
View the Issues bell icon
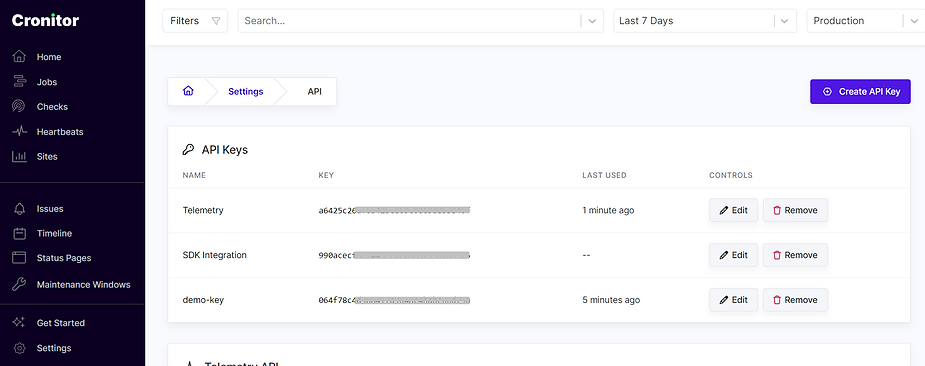19,209
